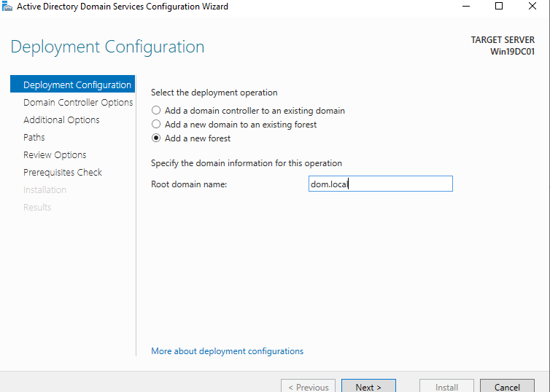This screenshot has height=392, width=550.
Task: Open the Paths step in the sidebar
Action: coord(34,138)
